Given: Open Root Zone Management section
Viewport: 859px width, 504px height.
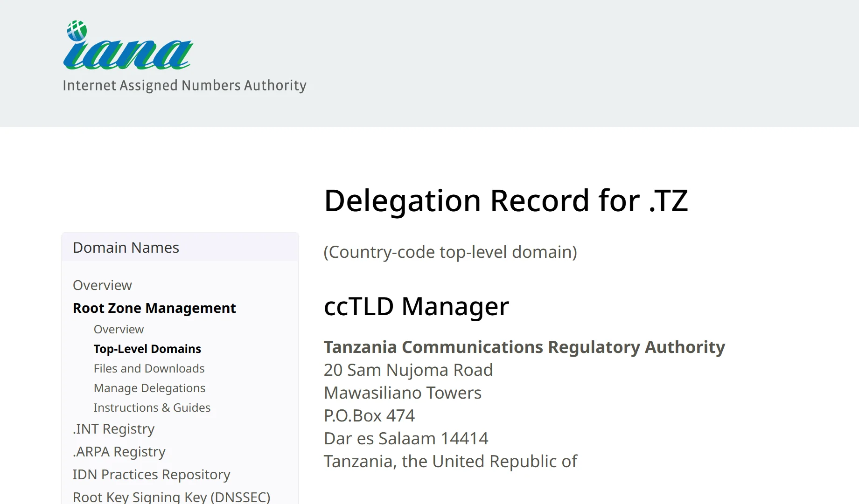Looking at the screenshot, I should point(154,308).
